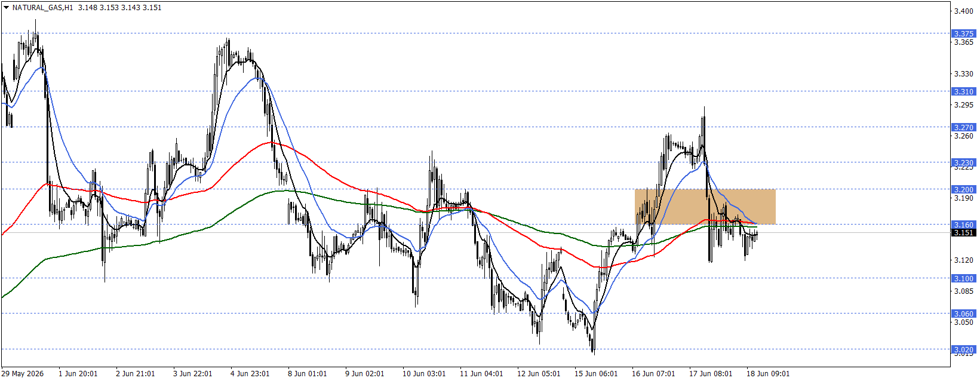Click the 3.160 horizontal level price tag

click(x=963, y=225)
